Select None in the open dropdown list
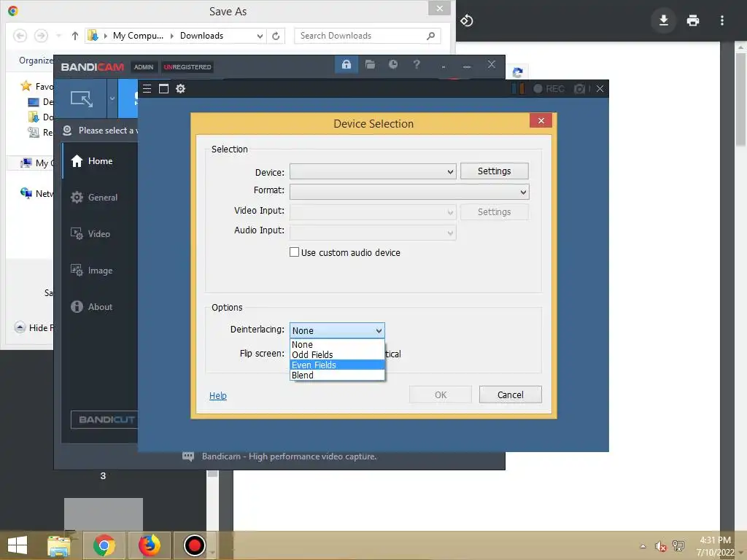This screenshot has width=747, height=560. pyautogui.click(x=337, y=344)
